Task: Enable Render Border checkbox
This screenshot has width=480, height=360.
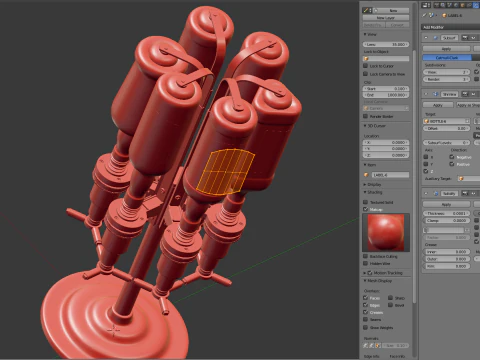Action: pyautogui.click(x=365, y=116)
